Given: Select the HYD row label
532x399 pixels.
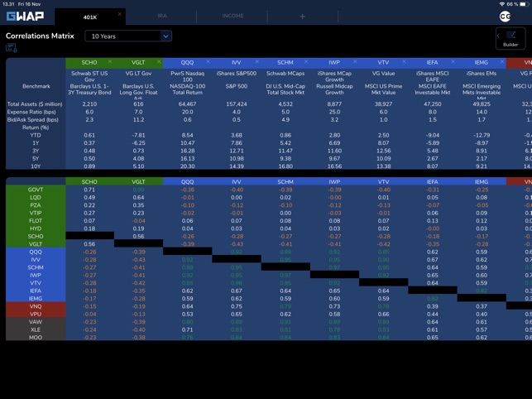Looking at the screenshot, I should tap(36, 228).
